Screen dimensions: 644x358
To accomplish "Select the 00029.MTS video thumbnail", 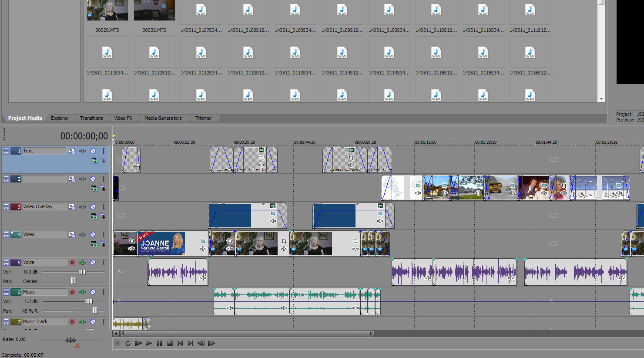I will coord(107,10).
